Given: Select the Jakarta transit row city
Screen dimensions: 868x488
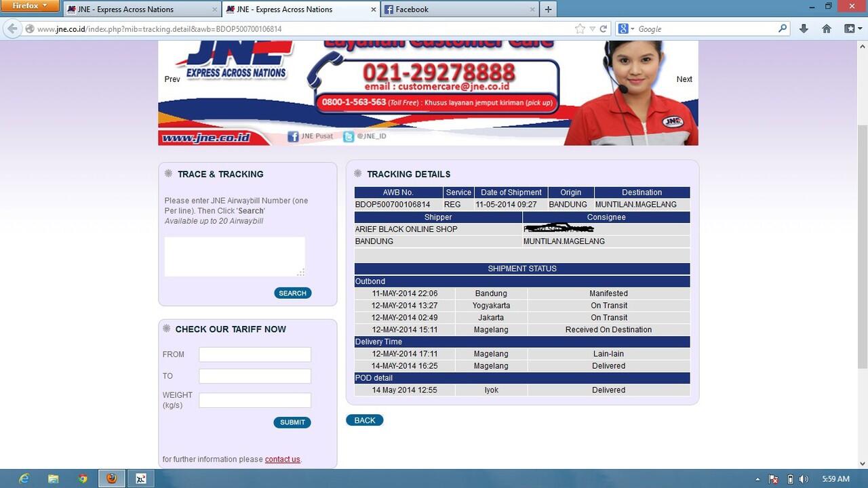Looking at the screenshot, I should [x=491, y=318].
